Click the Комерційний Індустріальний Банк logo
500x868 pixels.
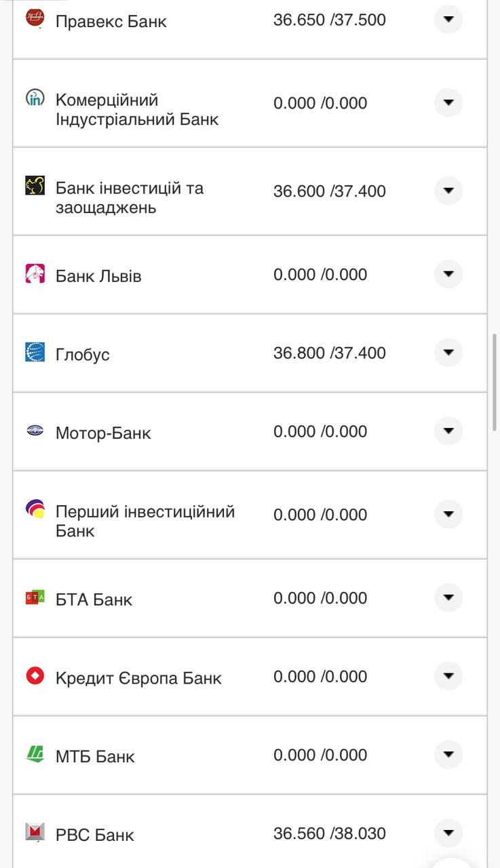[35, 98]
